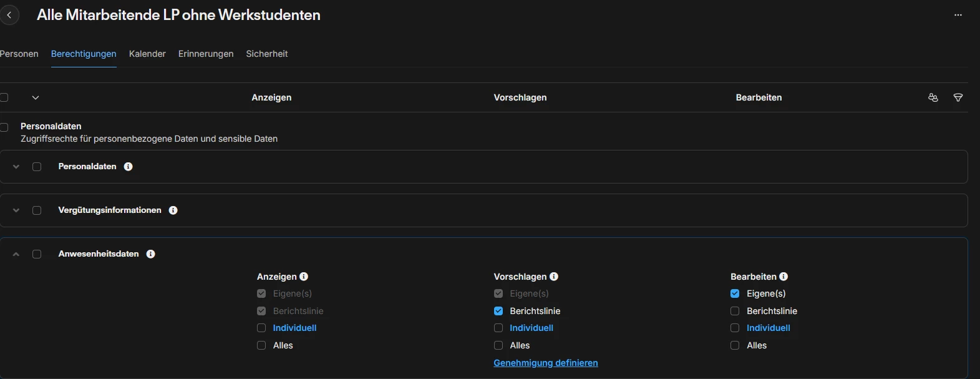
Task: Click the user group icon in header
Action: (933, 97)
